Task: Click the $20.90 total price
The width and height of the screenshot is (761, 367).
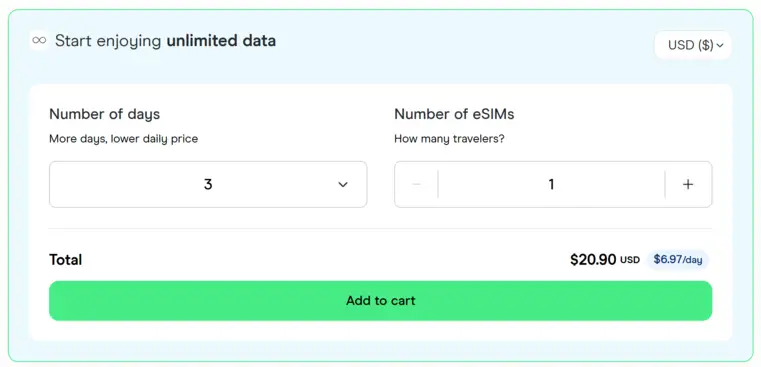Action: coord(593,260)
